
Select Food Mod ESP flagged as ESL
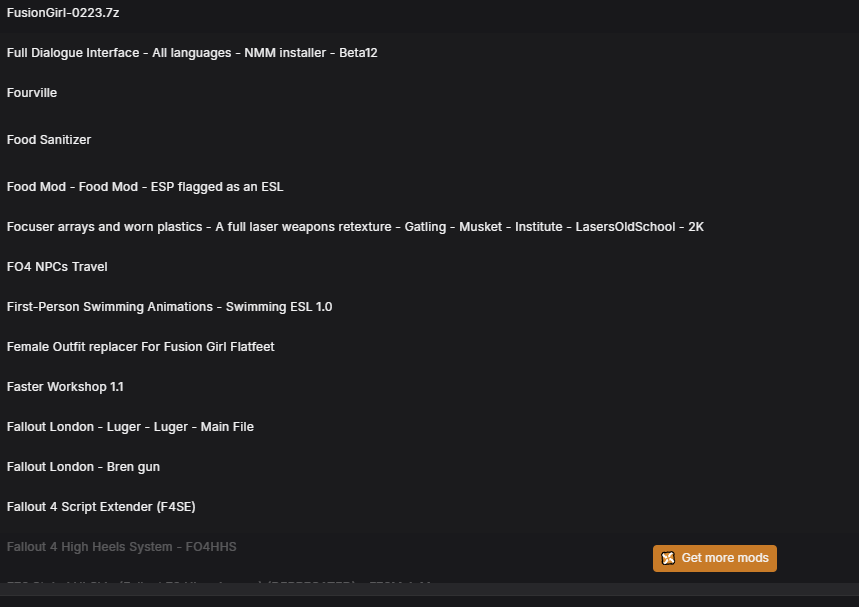click(430, 187)
